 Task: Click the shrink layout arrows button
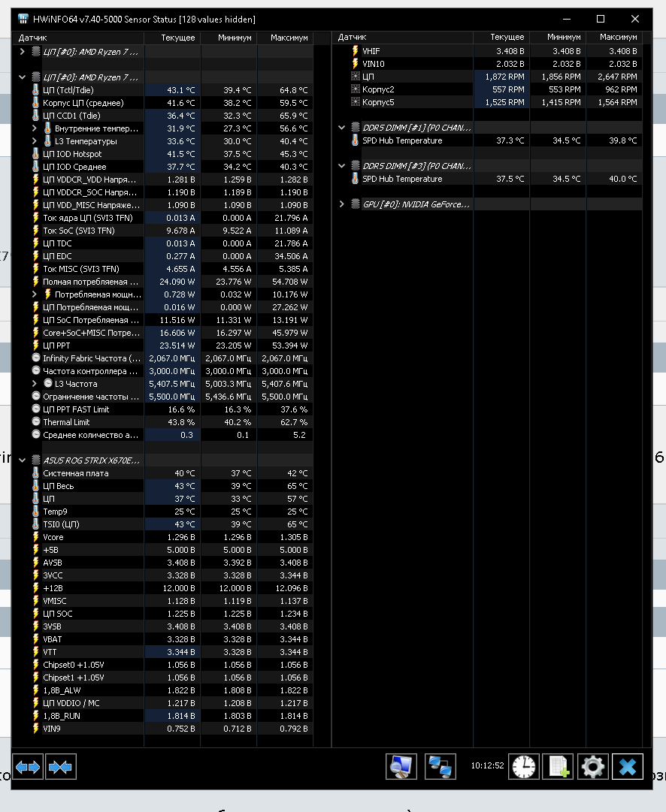pyautogui.click(x=61, y=766)
